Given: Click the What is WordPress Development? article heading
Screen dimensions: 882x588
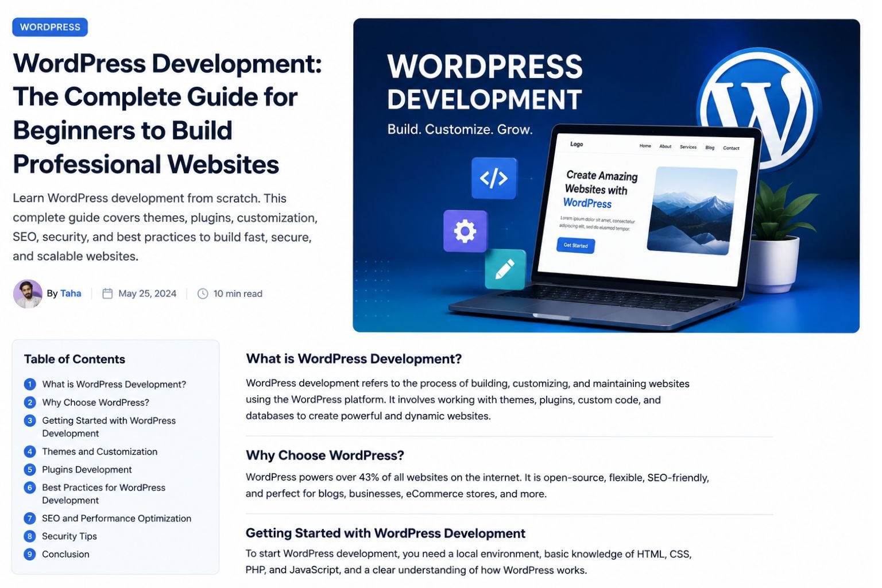Looking at the screenshot, I should tap(354, 359).
